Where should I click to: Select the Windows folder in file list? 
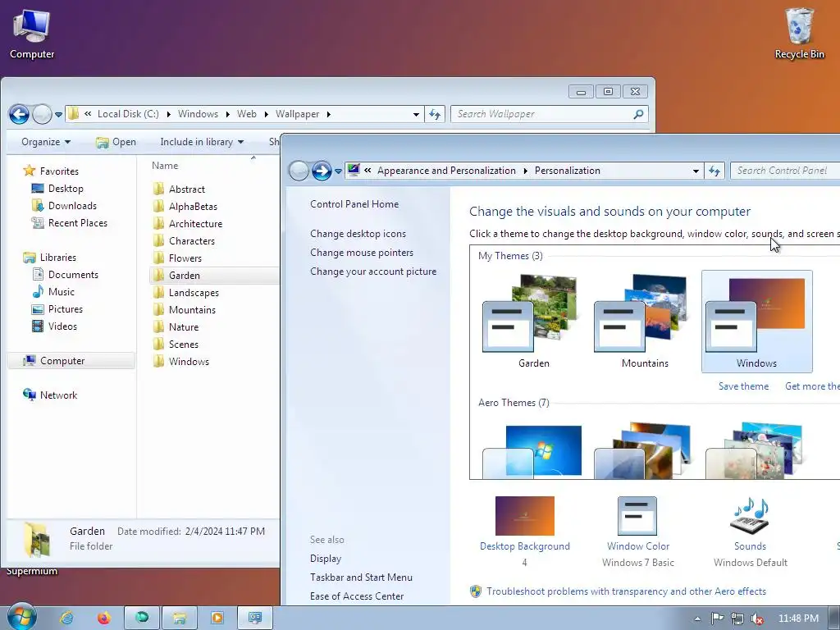coord(181,362)
